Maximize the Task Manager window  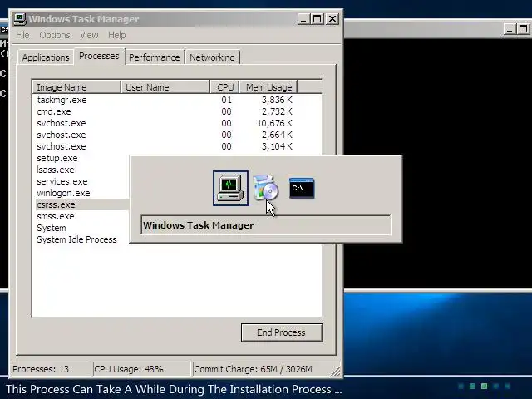pyautogui.click(x=318, y=19)
